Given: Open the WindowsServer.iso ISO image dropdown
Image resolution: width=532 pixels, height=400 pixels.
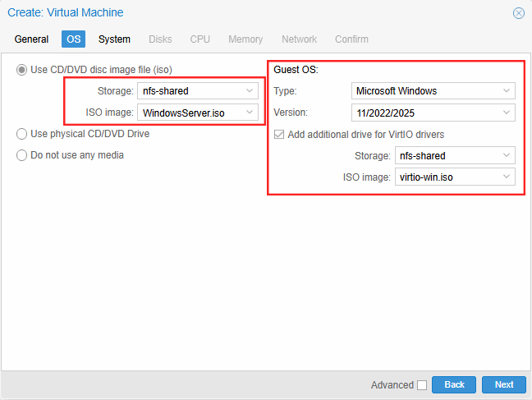Looking at the screenshot, I should [x=250, y=113].
